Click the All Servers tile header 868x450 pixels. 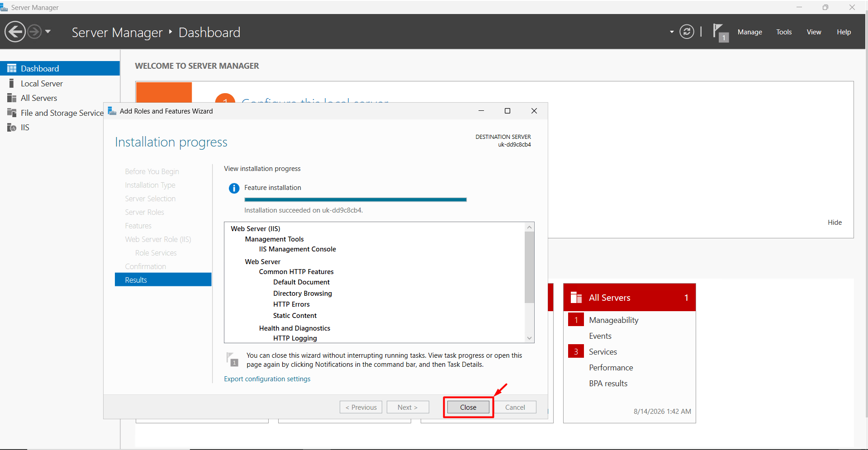tap(629, 298)
